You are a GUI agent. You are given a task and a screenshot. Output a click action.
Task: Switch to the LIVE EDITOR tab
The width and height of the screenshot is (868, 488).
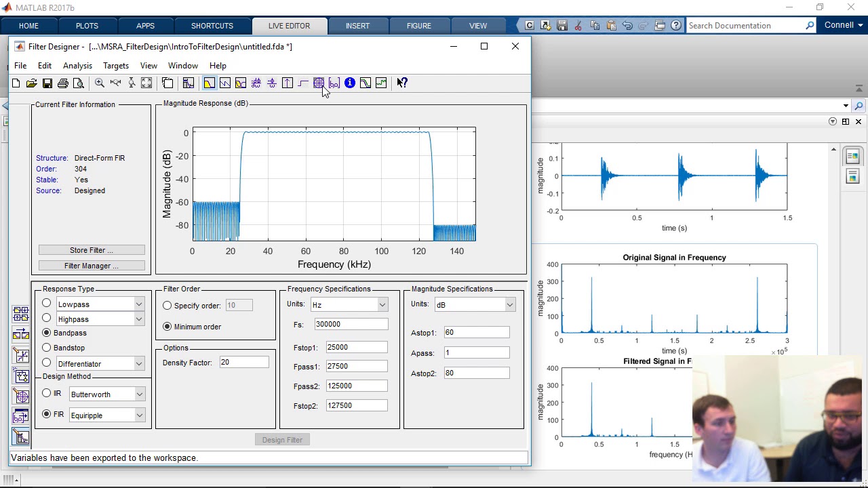coord(289,26)
